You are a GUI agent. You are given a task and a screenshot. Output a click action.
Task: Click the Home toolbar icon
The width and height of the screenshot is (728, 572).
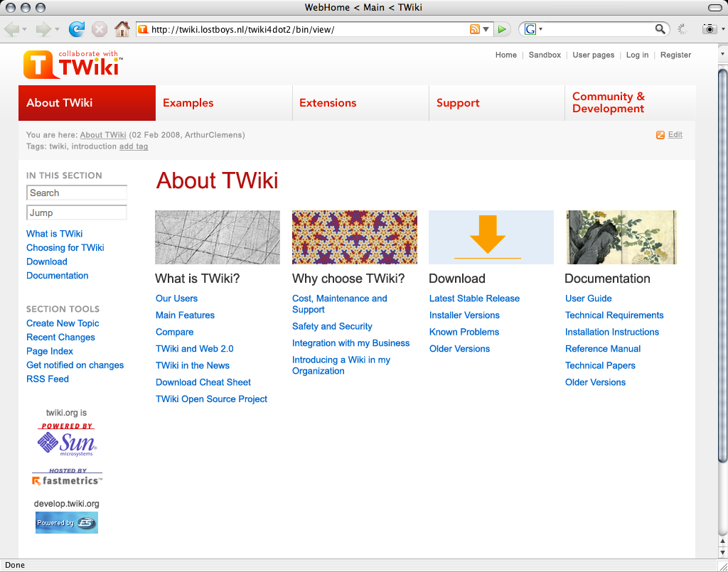pyautogui.click(x=122, y=29)
